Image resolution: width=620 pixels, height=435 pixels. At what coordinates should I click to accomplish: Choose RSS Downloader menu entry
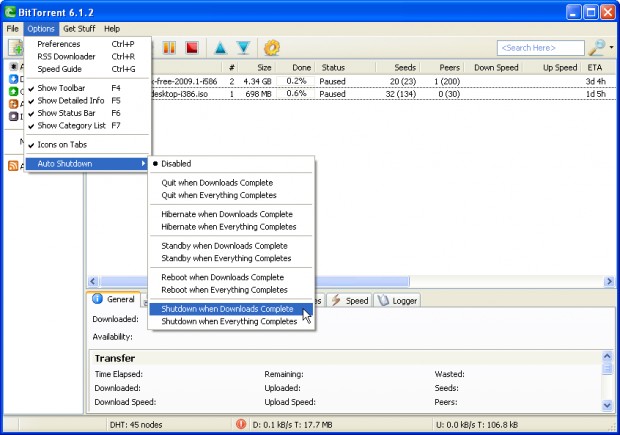pyautogui.click(x=88, y=57)
